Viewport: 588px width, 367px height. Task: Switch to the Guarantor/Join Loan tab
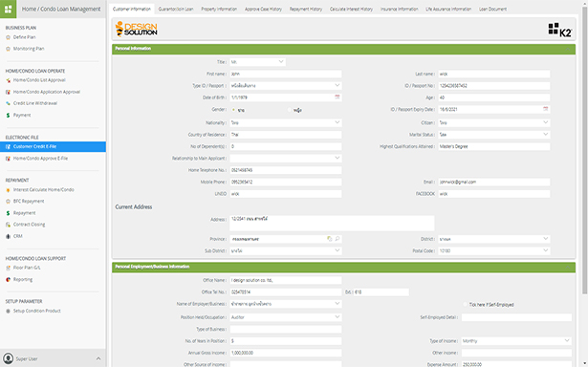tap(176, 9)
